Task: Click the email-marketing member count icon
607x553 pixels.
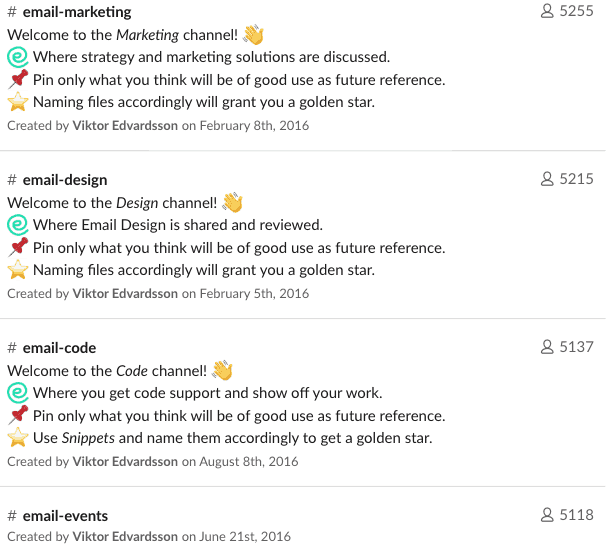Action: tap(547, 11)
